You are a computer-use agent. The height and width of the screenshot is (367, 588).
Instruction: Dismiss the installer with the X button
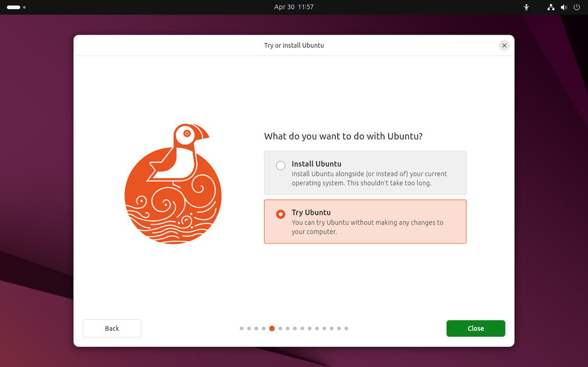(x=504, y=45)
